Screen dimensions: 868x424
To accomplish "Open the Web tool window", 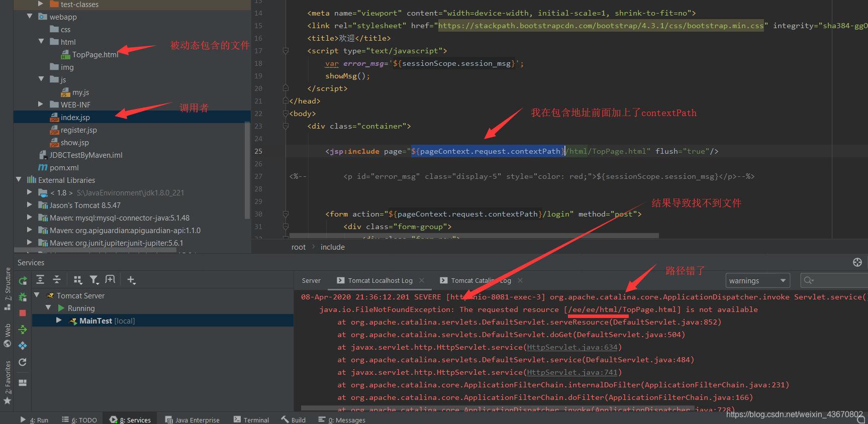I will [8, 335].
